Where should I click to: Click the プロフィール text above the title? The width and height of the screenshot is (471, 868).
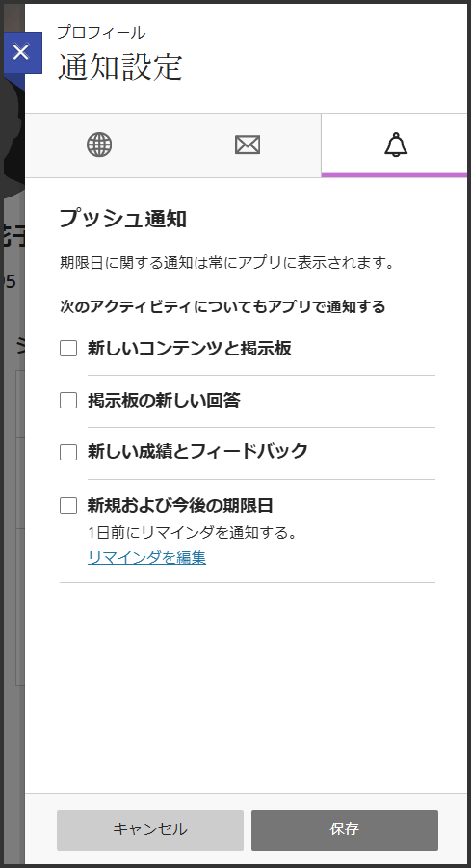[101, 32]
